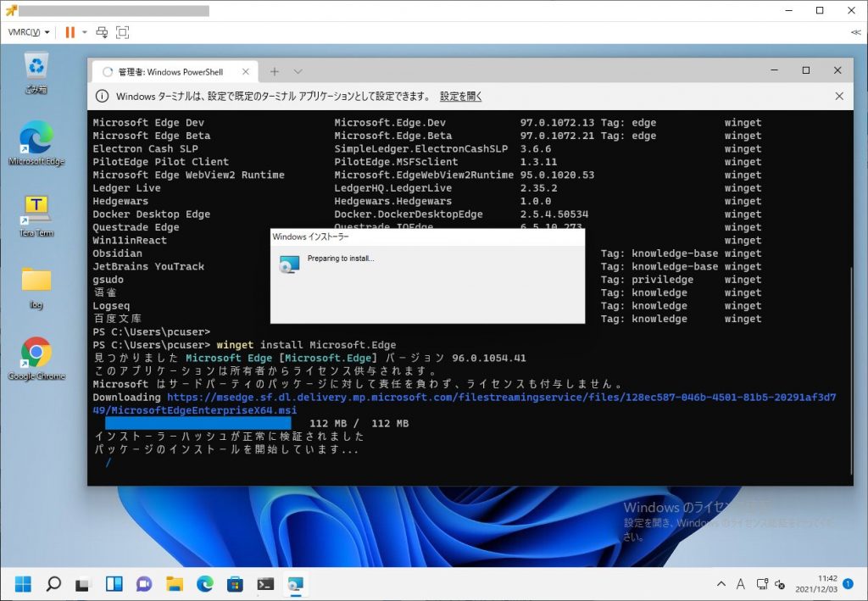Open the volume icon in the system tray
The width and height of the screenshot is (868, 601).
[780, 584]
